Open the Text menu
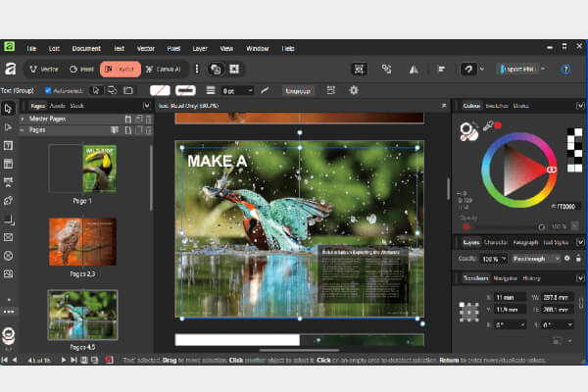 click(119, 48)
